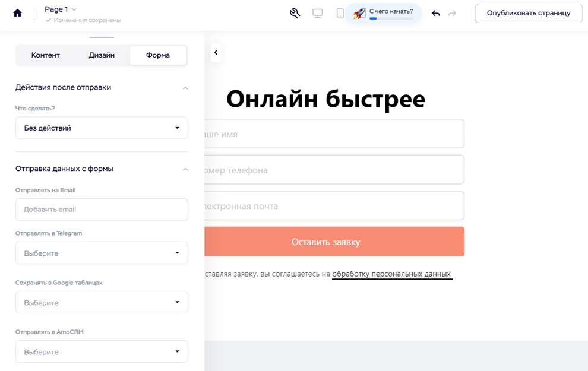Click the "Оставить заявку" button
This screenshot has height=371, width=588.
pyautogui.click(x=334, y=242)
